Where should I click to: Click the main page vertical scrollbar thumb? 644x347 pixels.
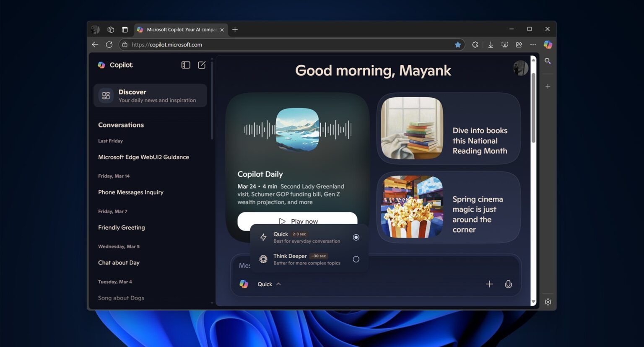point(533,108)
